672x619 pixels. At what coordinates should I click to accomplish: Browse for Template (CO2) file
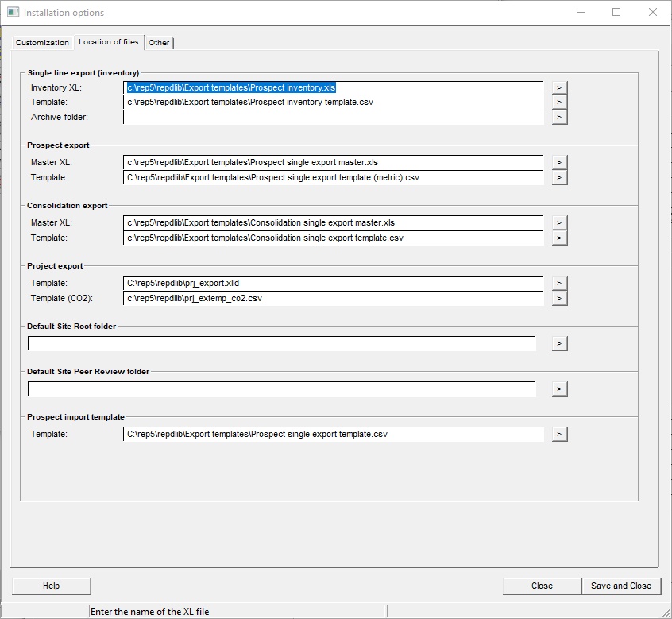(559, 298)
